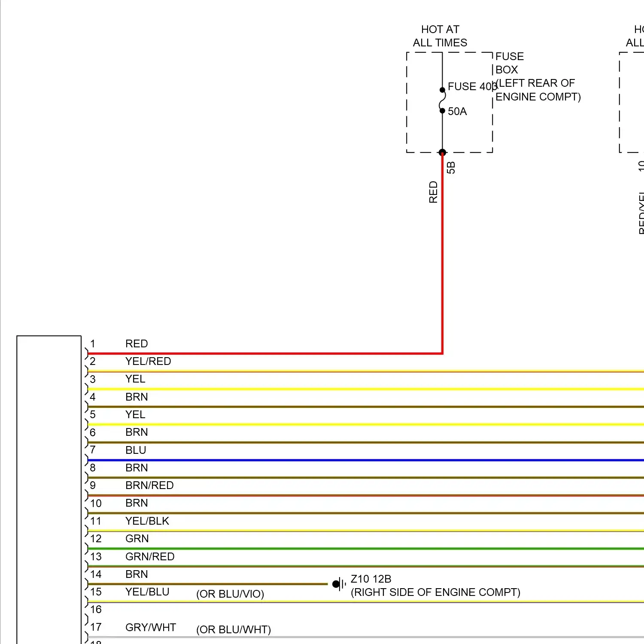The width and height of the screenshot is (644, 644).
Task: Click the 5B connector label
Action: [x=451, y=167]
